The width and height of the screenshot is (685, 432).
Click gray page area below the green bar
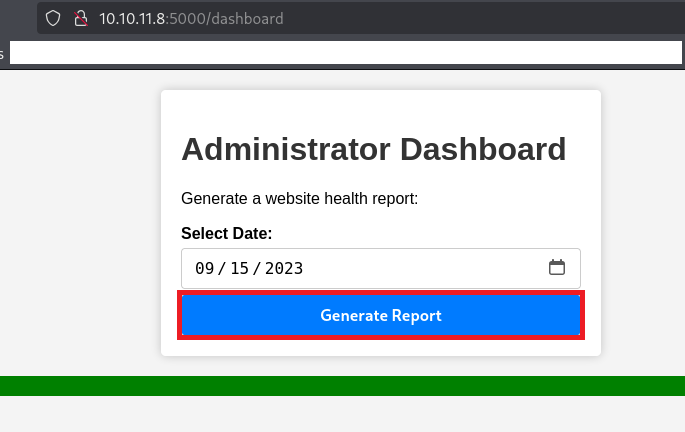click(342, 415)
